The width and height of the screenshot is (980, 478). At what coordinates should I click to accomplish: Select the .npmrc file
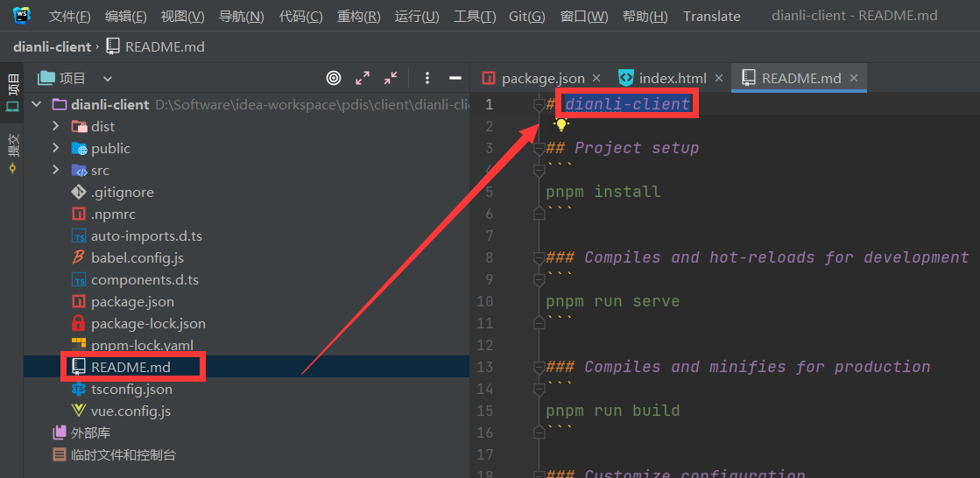(x=112, y=214)
